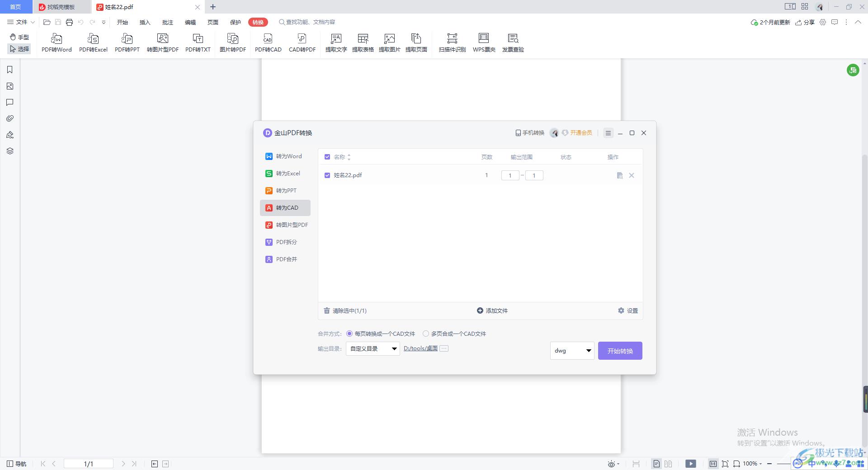Switch to two-page view mode

(x=668, y=464)
